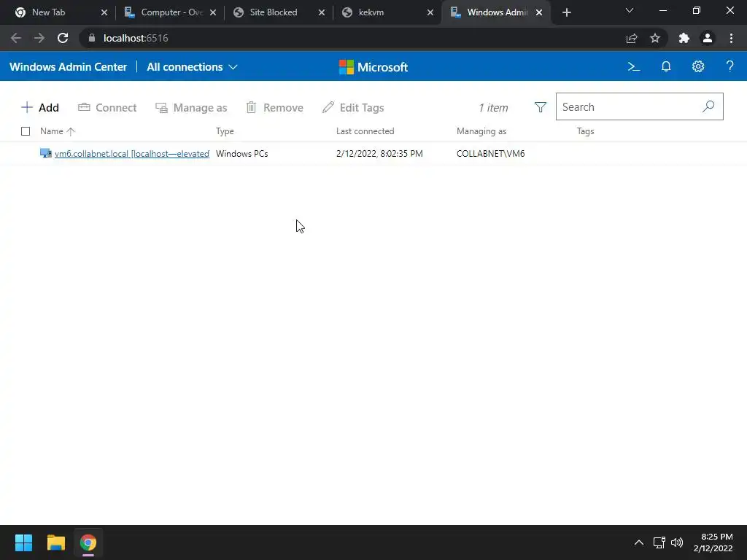This screenshot has height=560, width=747.
Task: Sort by Type column header
Action: pyautogui.click(x=225, y=131)
